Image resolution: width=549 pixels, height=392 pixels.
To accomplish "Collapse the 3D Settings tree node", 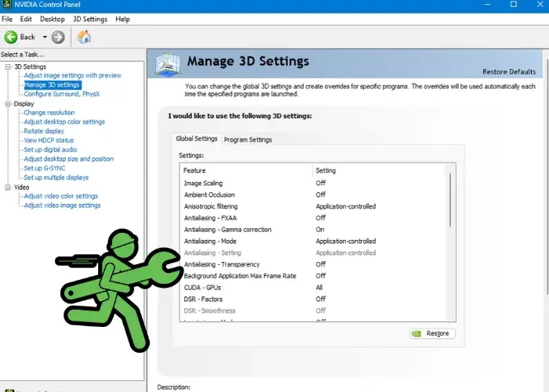I will [x=8, y=67].
